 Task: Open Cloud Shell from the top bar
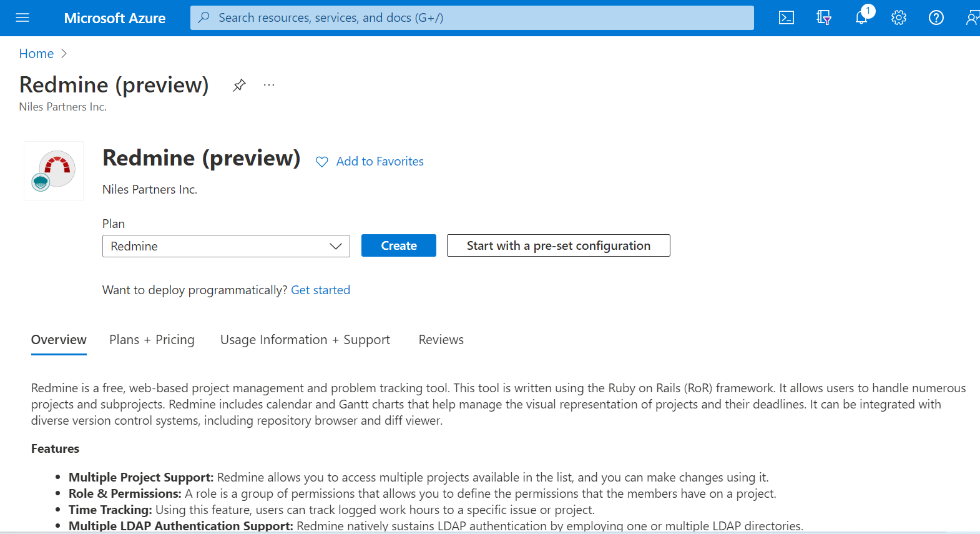[786, 17]
